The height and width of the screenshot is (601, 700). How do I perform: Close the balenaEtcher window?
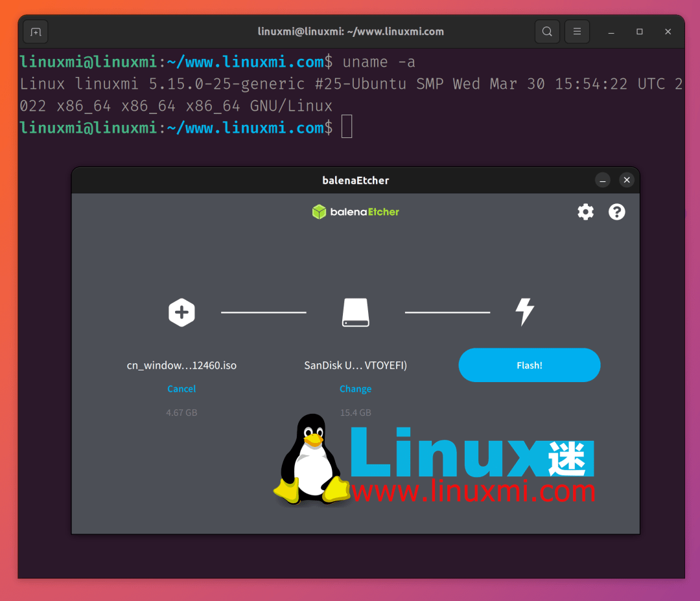(627, 180)
